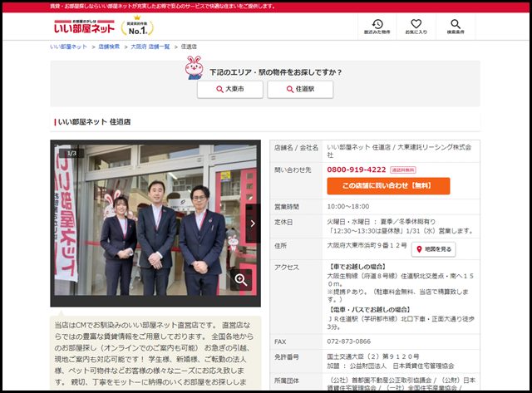Click 営業時間 row label
532x393 pixels.
287,207
